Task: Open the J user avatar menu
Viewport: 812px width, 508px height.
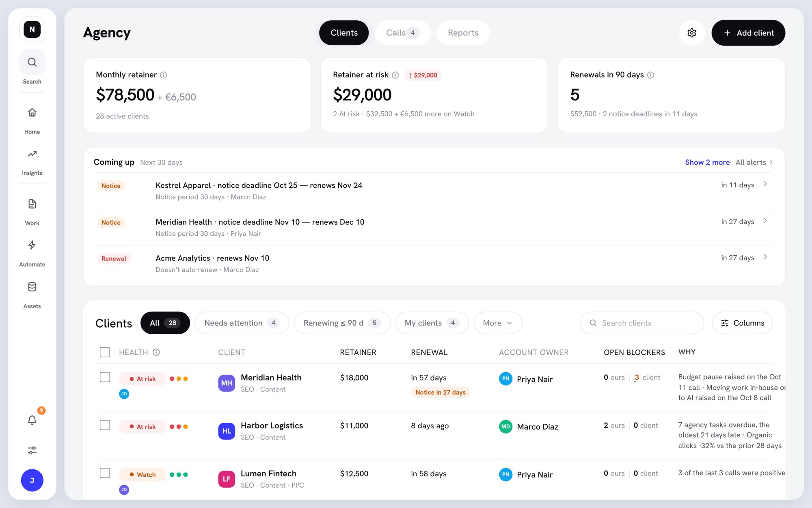Action: click(32, 480)
